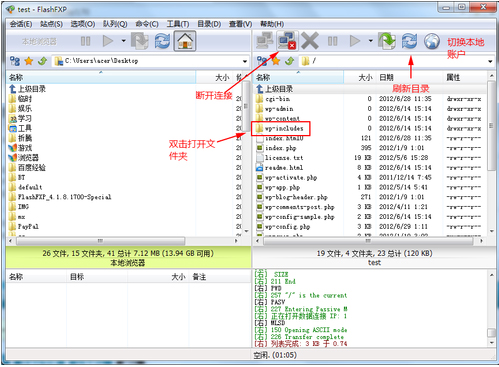Click the local go-up green arrow icon
The height and width of the screenshot is (367, 499).
pos(43,61)
